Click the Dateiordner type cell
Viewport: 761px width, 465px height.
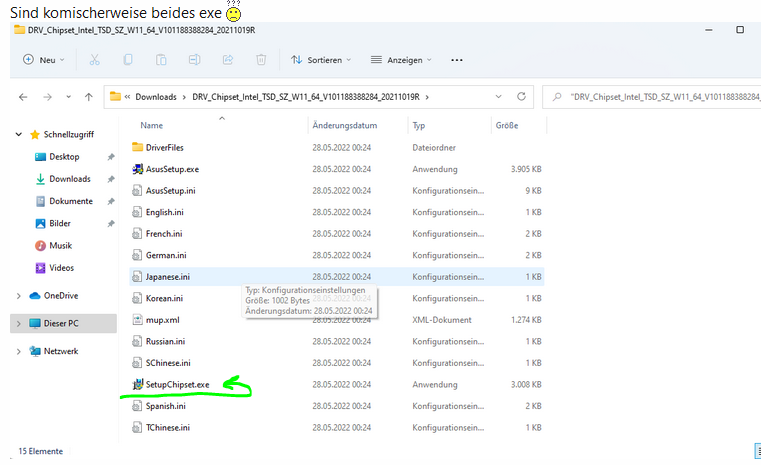(x=434, y=148)
